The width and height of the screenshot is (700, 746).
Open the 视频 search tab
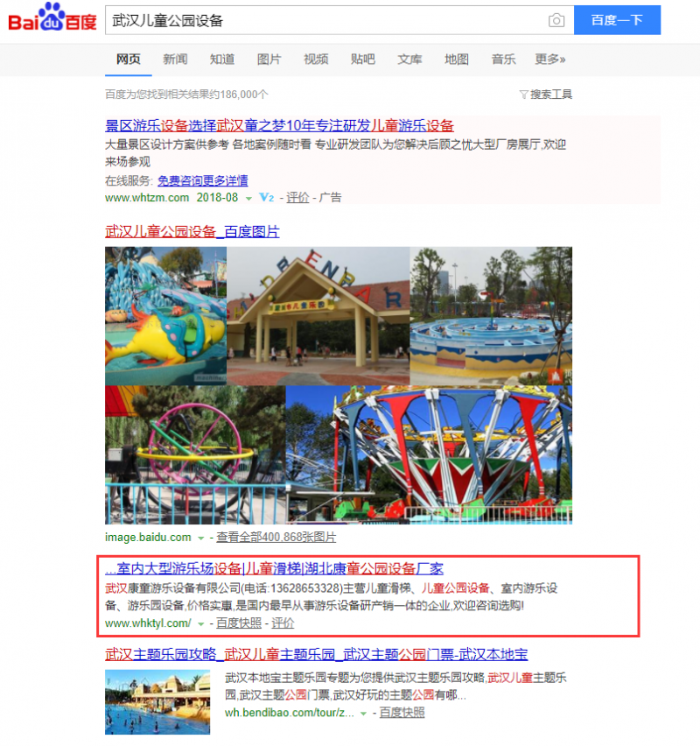point(315,60)
